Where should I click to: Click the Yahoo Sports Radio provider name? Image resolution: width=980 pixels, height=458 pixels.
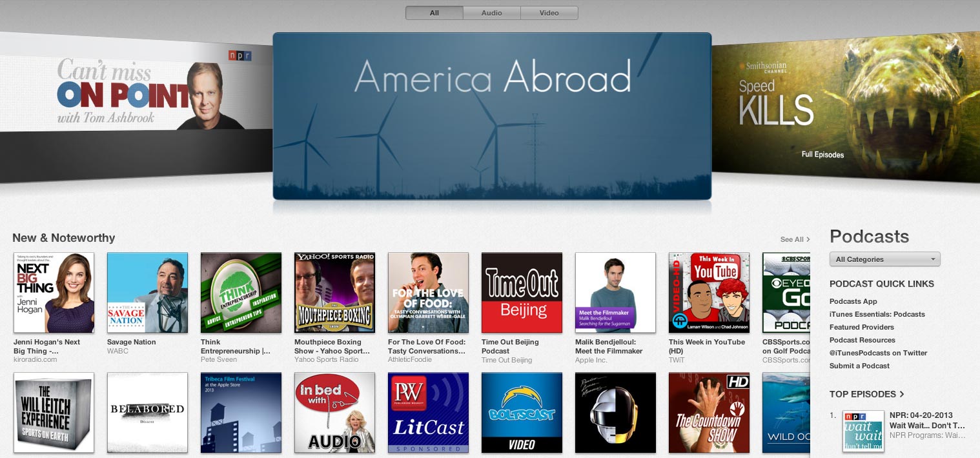point(326,359)
